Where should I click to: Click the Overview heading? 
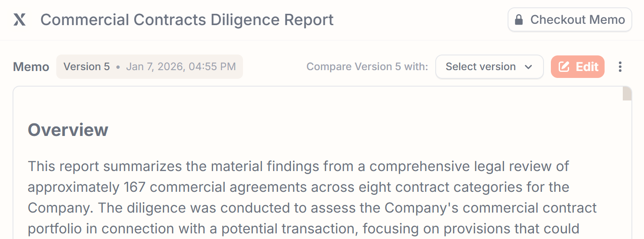(x=68, y=130)
